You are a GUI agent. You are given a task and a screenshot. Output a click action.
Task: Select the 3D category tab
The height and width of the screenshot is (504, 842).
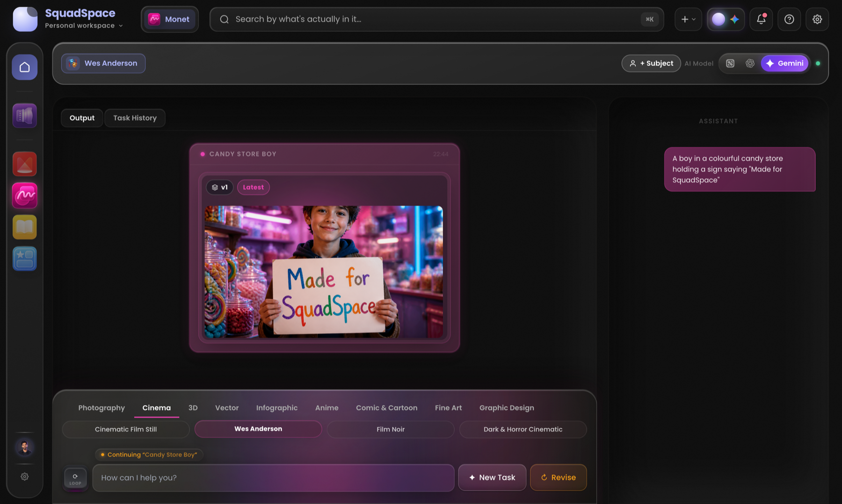193,408
